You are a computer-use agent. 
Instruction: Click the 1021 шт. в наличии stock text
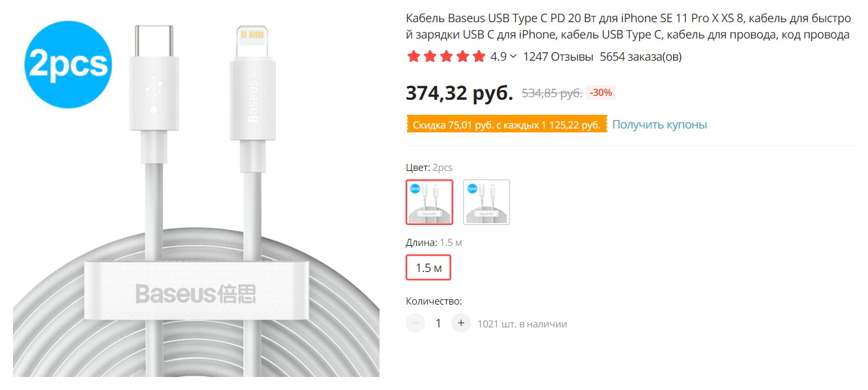coord(522,324)
